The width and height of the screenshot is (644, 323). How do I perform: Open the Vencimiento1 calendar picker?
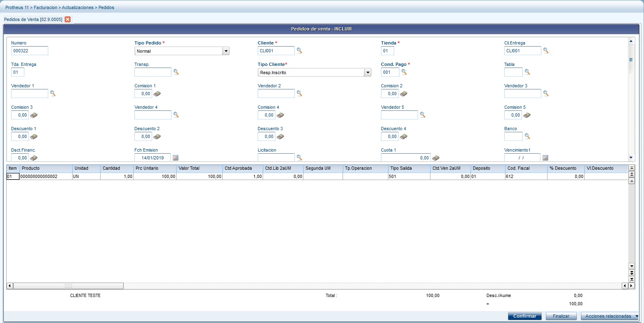[545, 158]
